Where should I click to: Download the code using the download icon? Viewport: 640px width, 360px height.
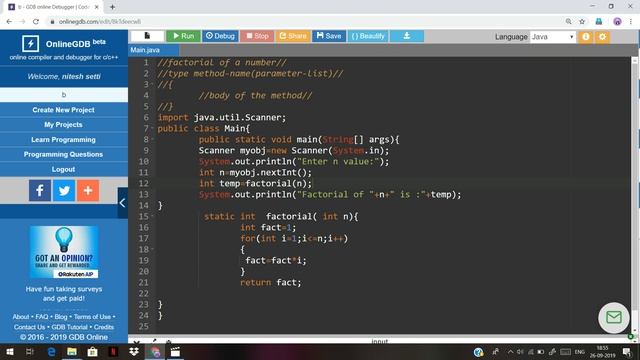pos(407,36)
